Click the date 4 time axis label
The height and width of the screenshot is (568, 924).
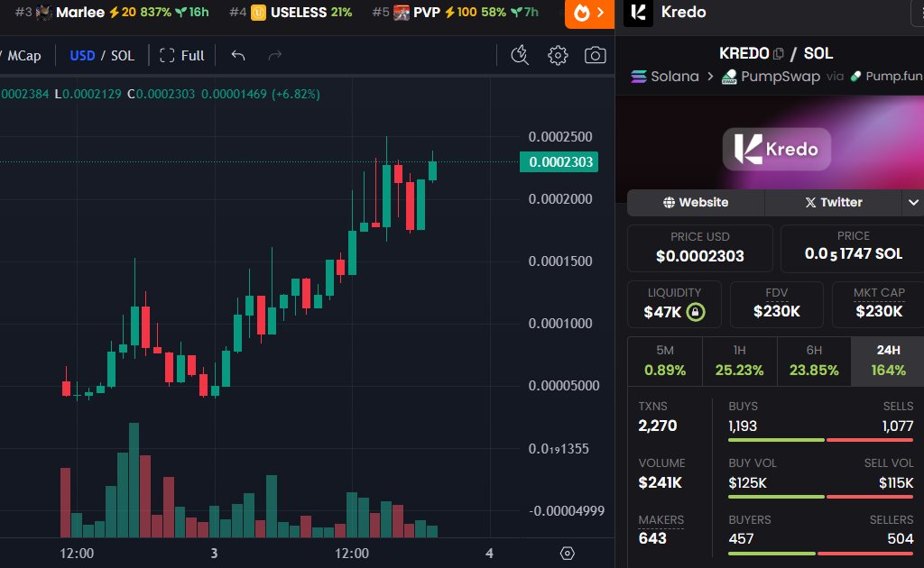[489, 554]
